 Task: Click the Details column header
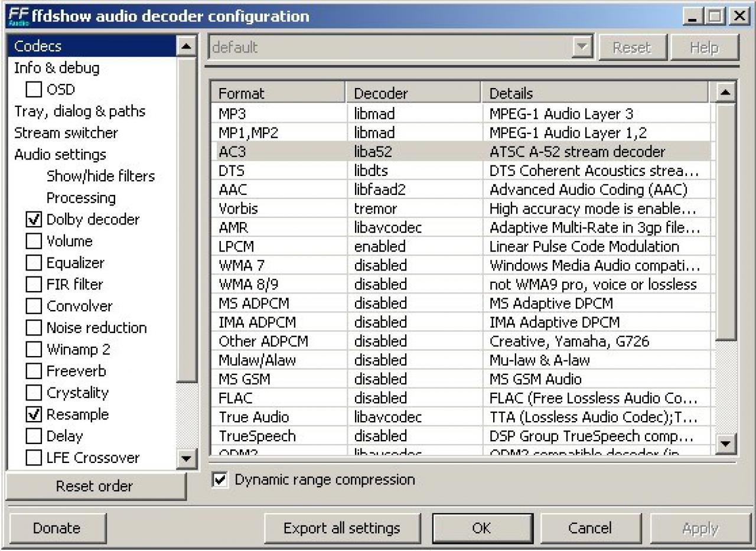[595, 93]
